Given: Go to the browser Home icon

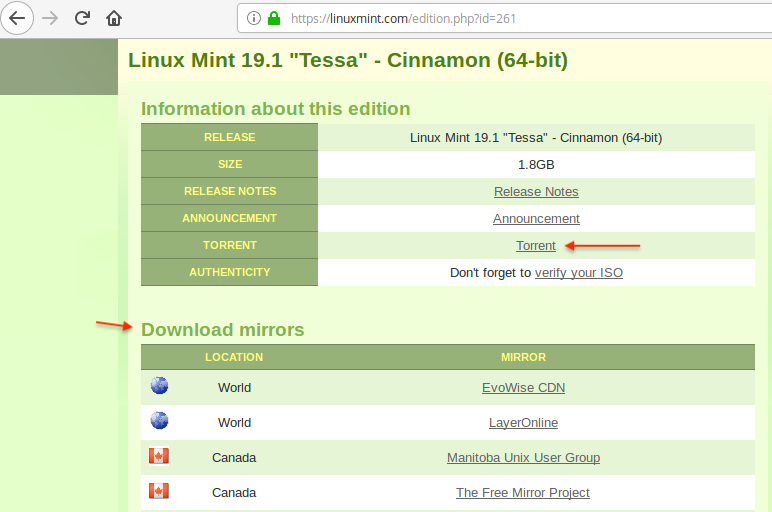Looking at the screenshot, I should point(114,18).
